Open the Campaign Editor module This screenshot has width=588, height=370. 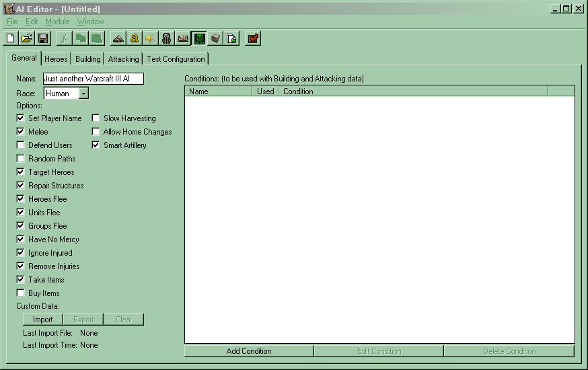tap(182, 38)
